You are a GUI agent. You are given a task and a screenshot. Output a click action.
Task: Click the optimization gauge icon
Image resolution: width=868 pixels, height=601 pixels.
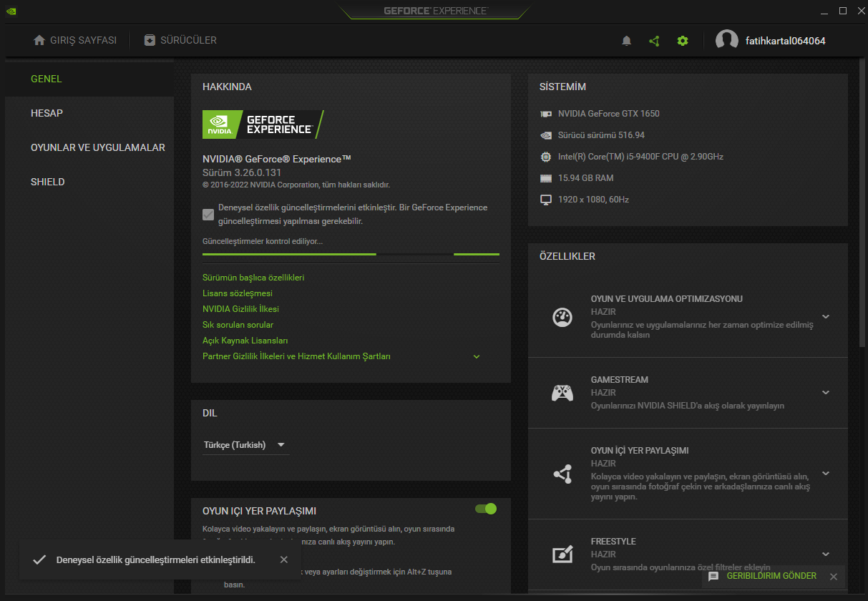pyautogui.click(x=562, y=318)
